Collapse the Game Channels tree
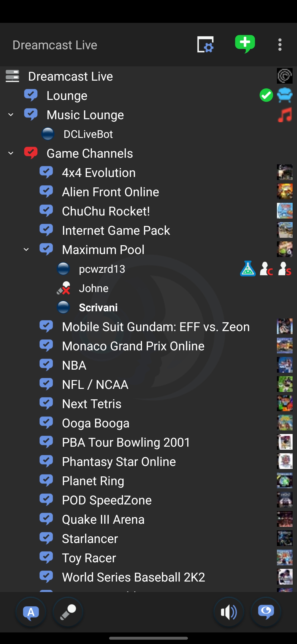The height and width of the screenshot is (644, 297). pos(11,153)
